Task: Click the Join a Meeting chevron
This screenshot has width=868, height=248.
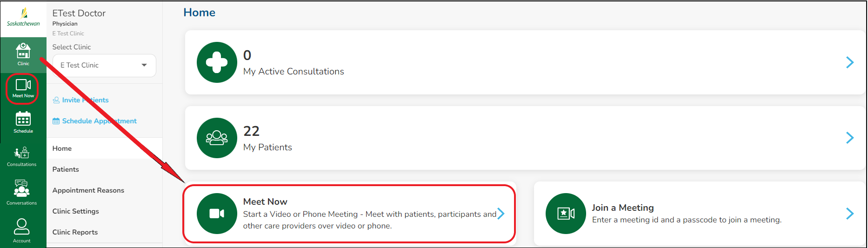Action: (849, 214)
